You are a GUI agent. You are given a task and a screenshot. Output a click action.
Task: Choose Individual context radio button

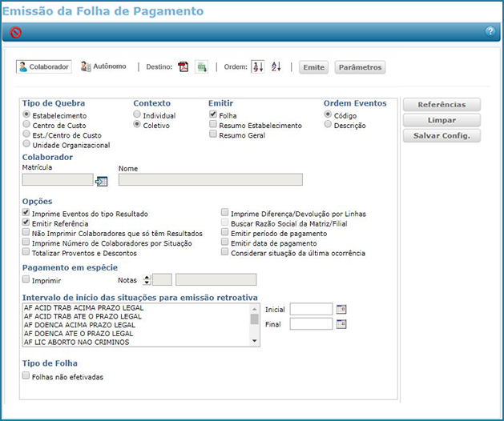coord(137,115)
